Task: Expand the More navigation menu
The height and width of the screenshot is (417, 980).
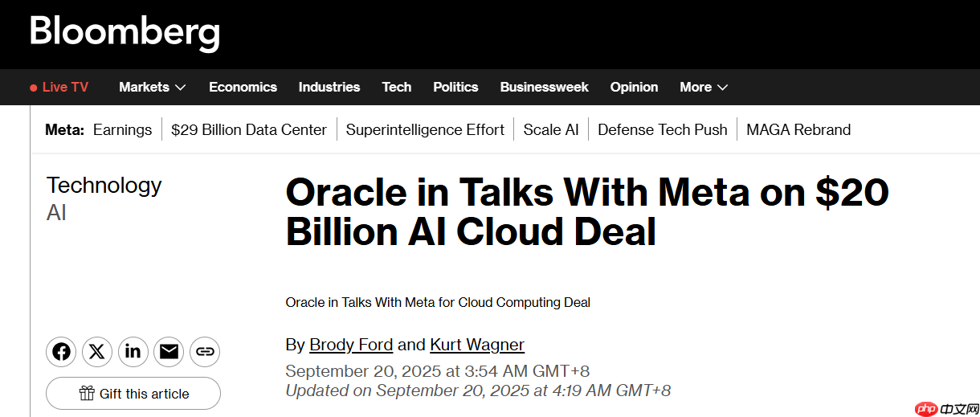Action: pos(703,87)
